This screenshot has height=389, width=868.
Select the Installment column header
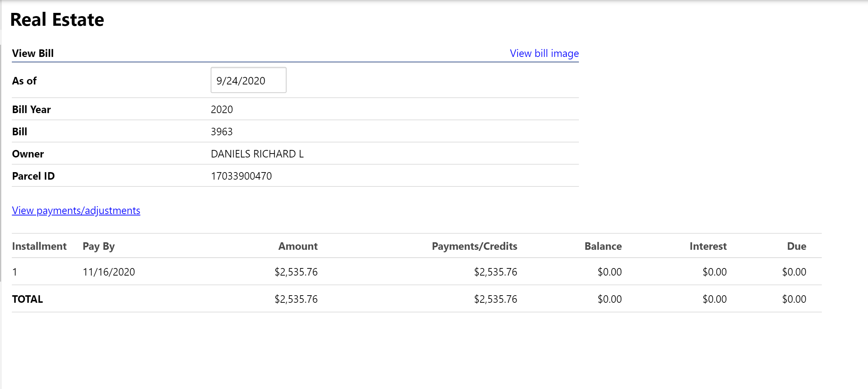click(x=39, y=246)
